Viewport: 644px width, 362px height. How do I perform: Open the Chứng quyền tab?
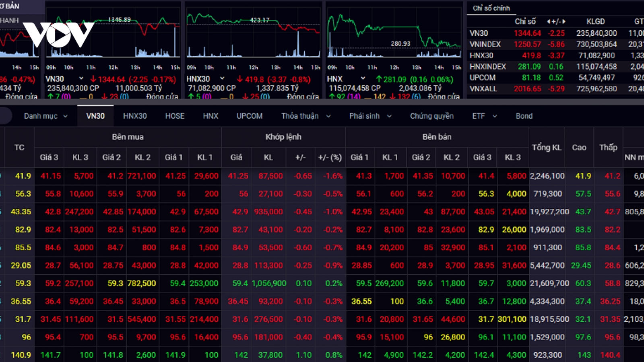(x=432, y=116)
